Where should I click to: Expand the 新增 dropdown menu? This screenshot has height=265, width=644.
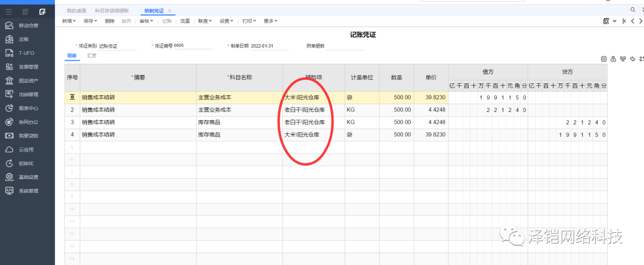[x=69, y=21]
